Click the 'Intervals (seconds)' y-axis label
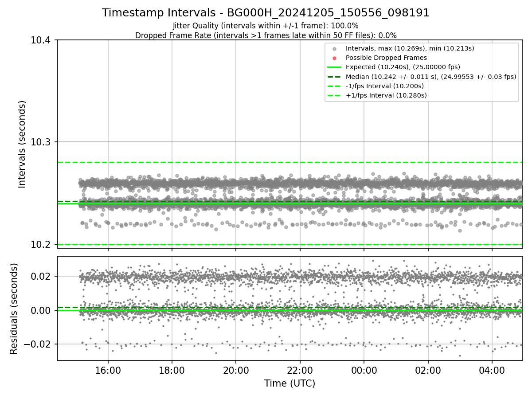This screenshot has height=399, width=532. [22, 144]
